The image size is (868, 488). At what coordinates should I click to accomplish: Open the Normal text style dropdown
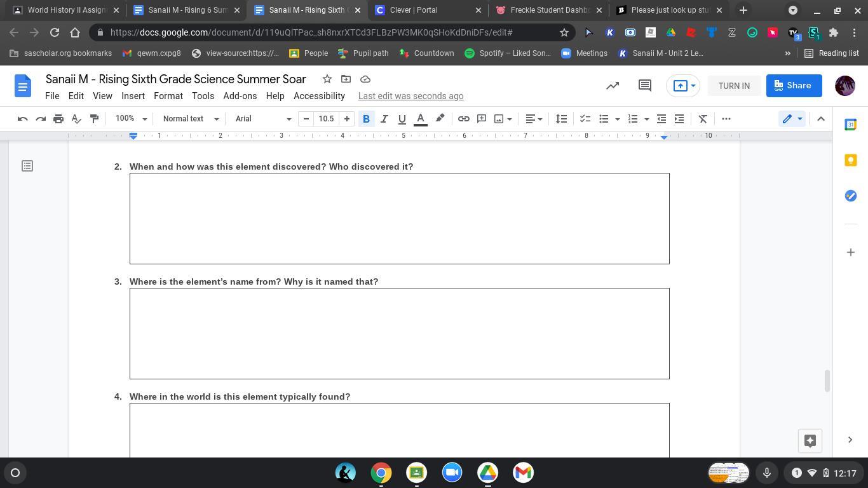191,119
